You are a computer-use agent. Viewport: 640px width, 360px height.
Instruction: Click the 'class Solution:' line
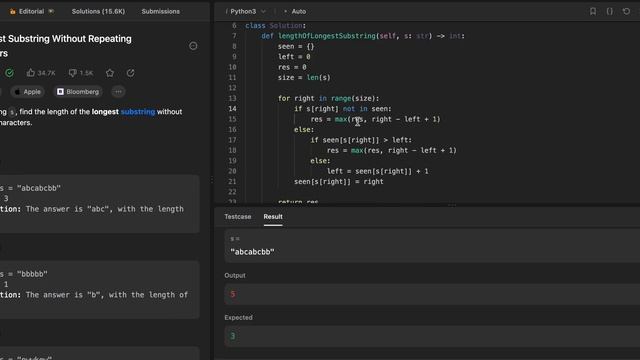(x=276, y=25)
